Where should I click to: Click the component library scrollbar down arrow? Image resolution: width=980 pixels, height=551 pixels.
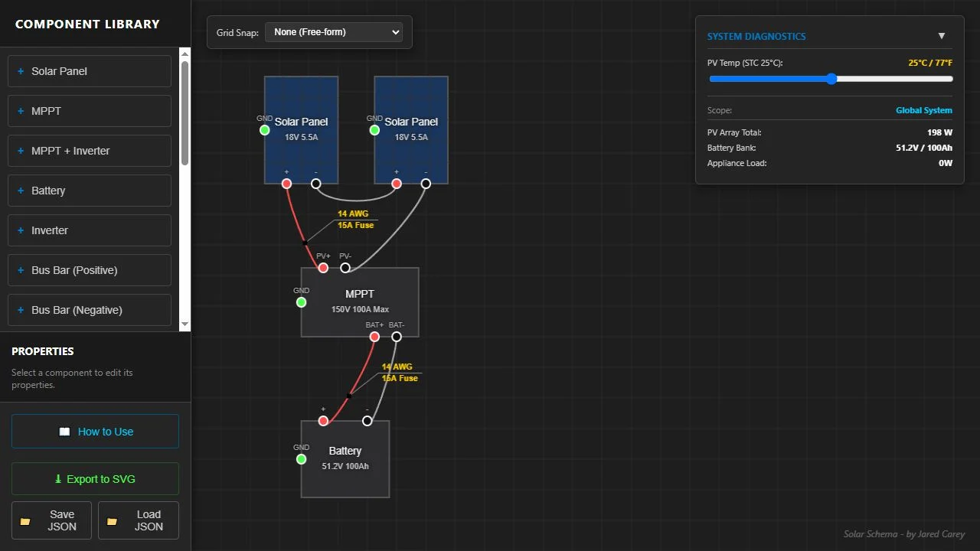185,325
